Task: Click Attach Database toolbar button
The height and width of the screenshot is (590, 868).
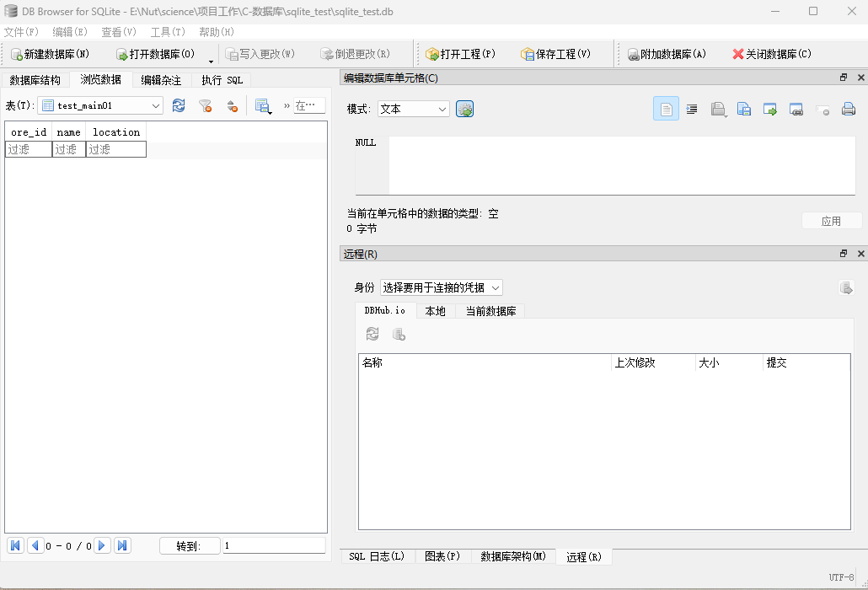Action: (x=667, y=54)
